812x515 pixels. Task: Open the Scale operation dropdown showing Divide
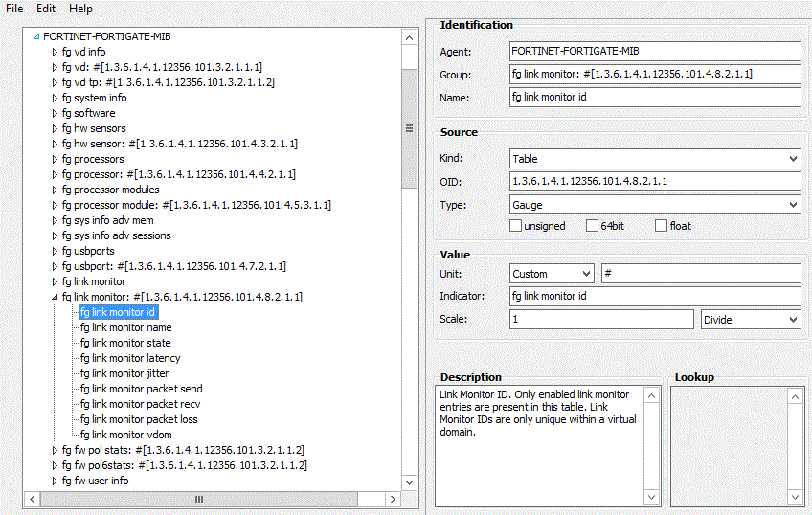(751, 320)
